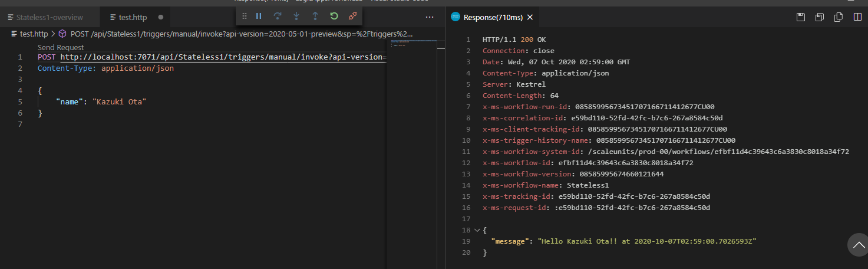The image size is (868, 269).
Task: Save the response with the floppy icon
Action: tap(801, 17)
